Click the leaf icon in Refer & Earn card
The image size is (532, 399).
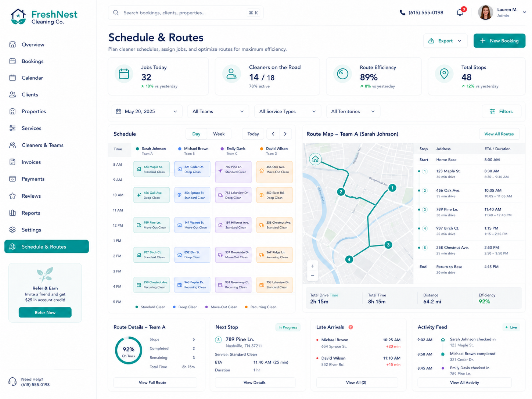pyautogui.click(x=45, y=275)
